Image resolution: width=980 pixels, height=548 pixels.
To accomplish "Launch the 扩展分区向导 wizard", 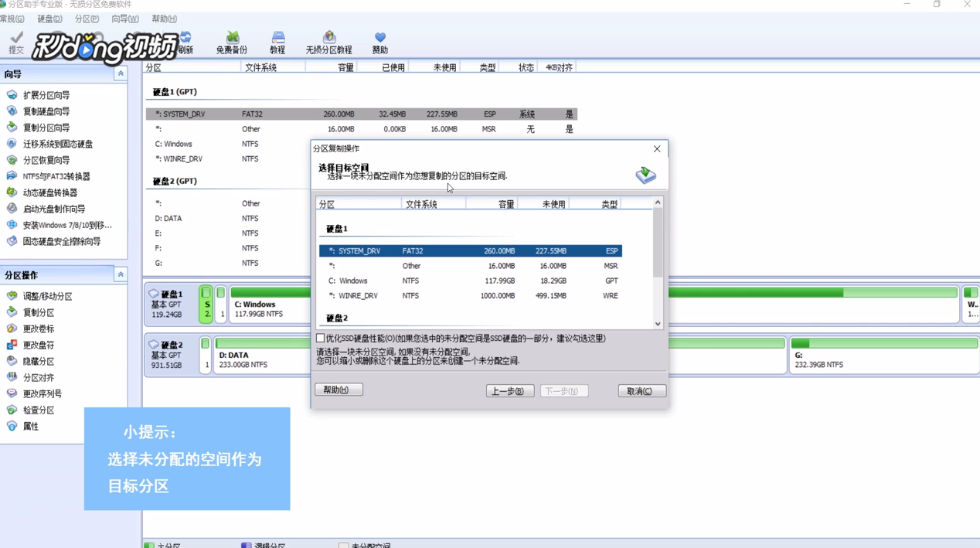I will pyautogui.click(x=46, y=95).
